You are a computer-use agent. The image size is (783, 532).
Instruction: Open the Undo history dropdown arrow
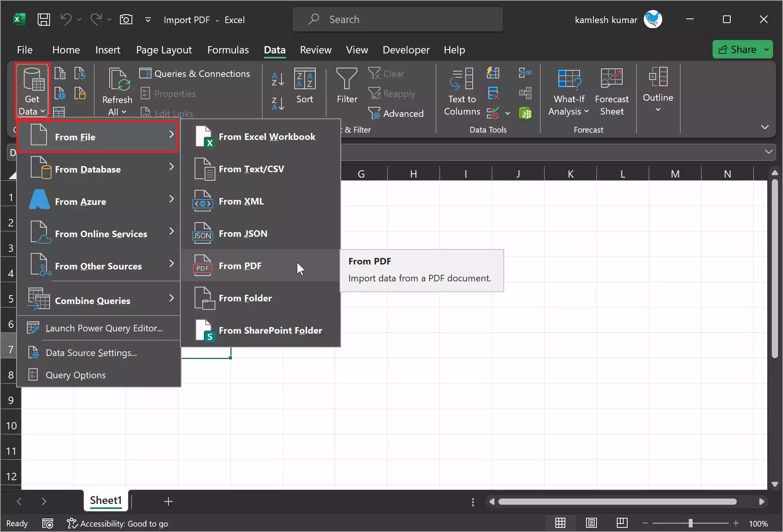point(79,19)
